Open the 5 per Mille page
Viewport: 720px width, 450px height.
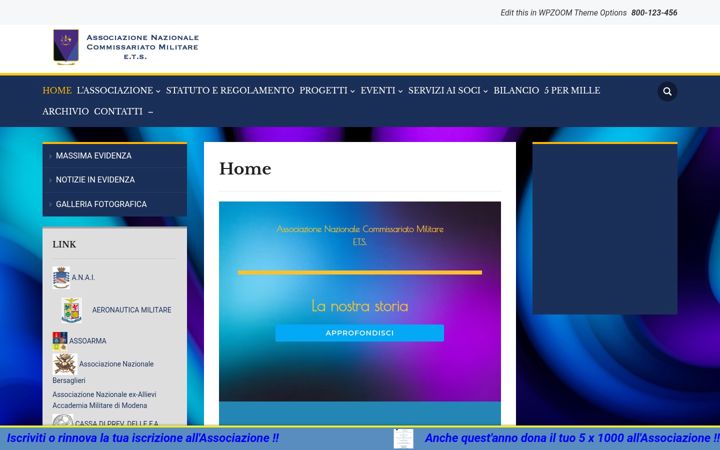point(572,90)
